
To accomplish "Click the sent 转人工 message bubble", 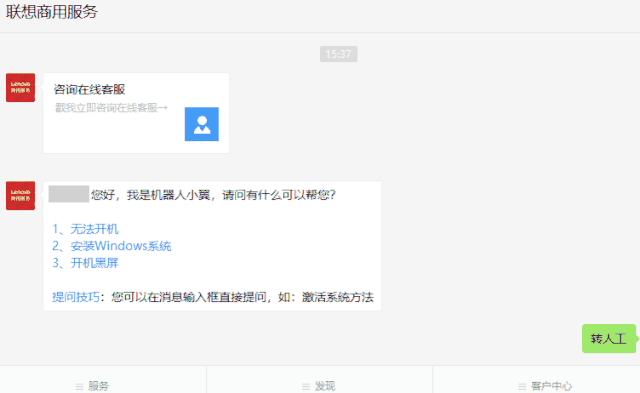I will point(609,338).
